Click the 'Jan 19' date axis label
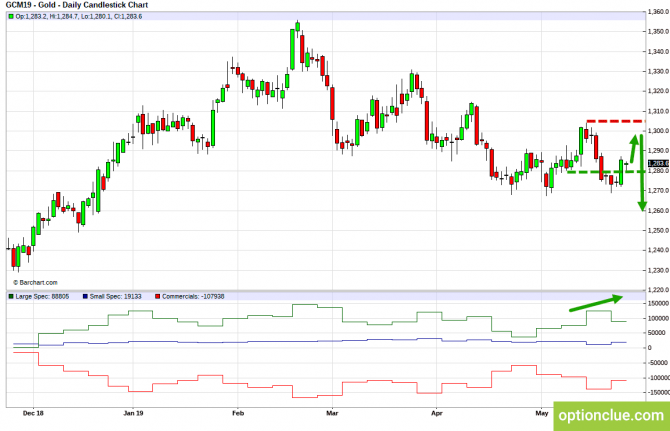670x431 pixels. point(133,413)
